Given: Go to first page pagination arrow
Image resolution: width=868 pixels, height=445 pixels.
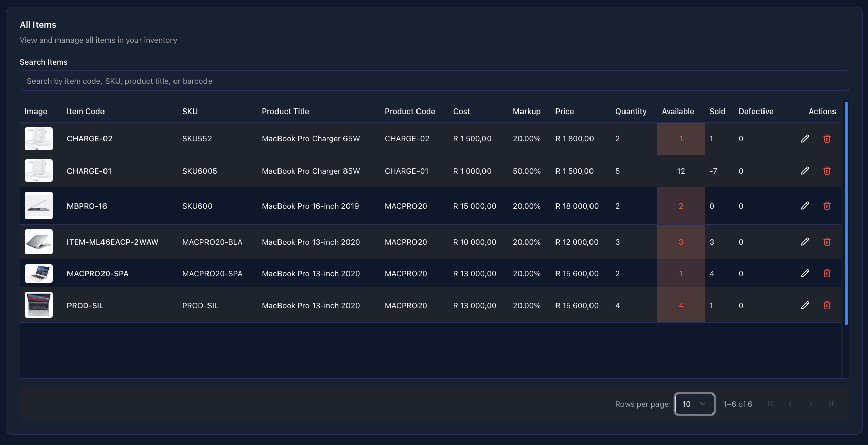Looking at the screenshot, I should click(x=770, y=404).
